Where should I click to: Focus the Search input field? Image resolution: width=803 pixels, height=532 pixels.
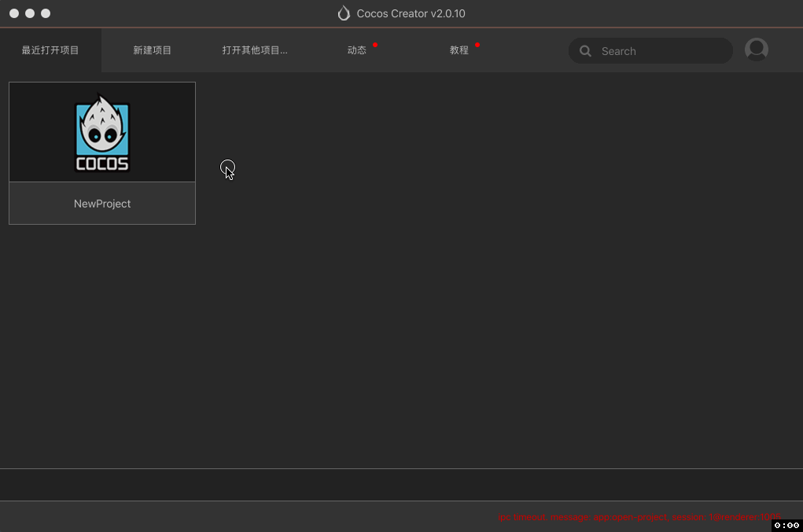click(650, 50)
